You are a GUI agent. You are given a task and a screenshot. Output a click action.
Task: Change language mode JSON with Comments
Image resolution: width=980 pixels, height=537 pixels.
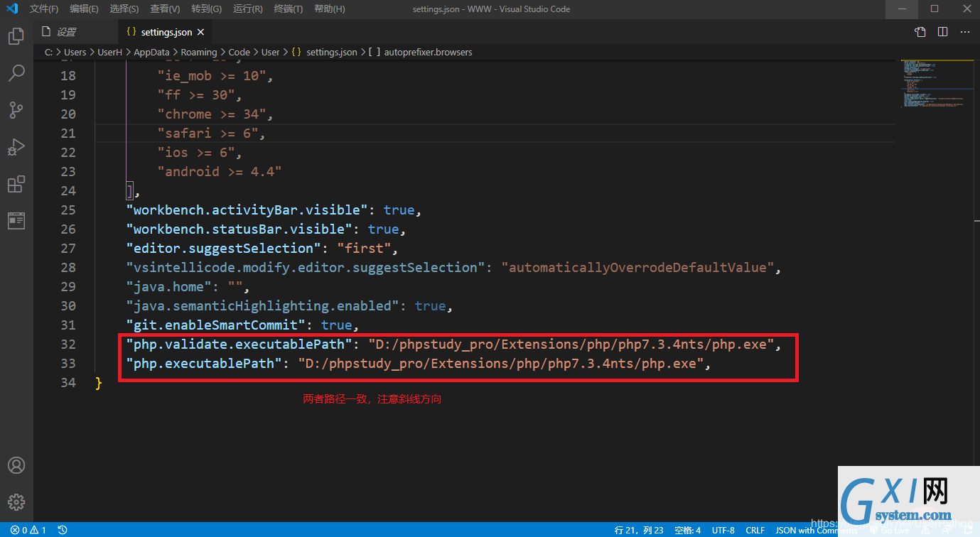817,530
